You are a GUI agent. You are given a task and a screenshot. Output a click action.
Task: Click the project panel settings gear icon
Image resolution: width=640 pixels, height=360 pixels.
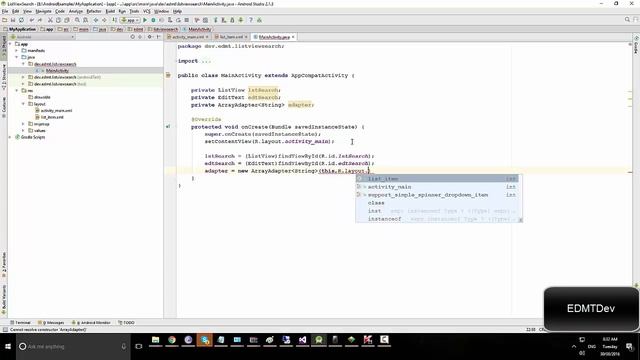149,37
